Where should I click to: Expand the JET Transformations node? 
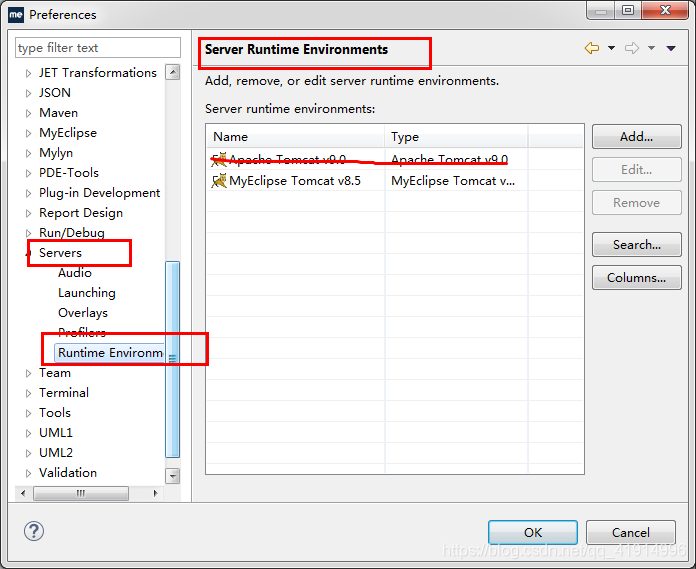(28, 73)
